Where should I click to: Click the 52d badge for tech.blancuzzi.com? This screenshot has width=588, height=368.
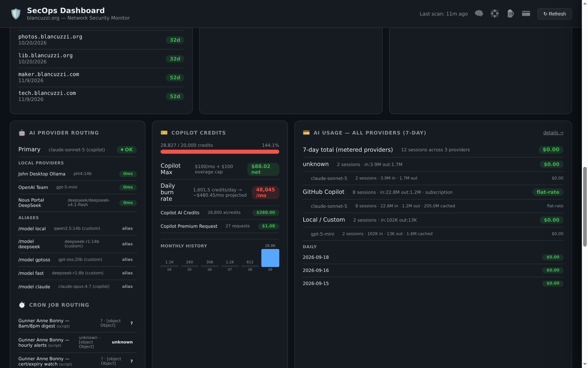point(175,96)
